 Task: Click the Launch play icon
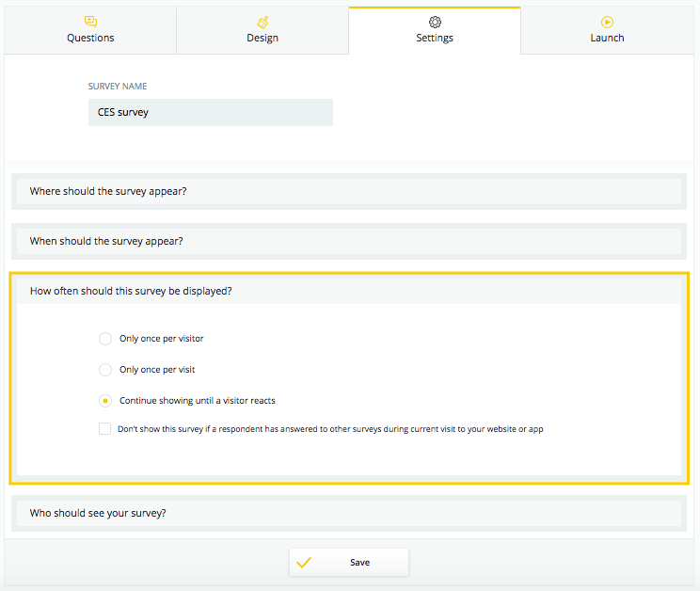pyautogui.click(x=607, y=22)
